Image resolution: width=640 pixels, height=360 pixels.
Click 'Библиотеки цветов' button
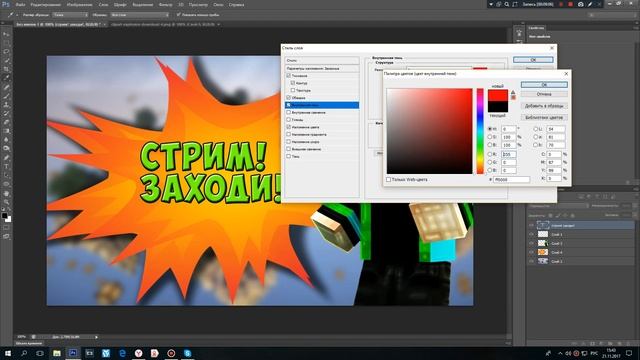click(544, 117)
